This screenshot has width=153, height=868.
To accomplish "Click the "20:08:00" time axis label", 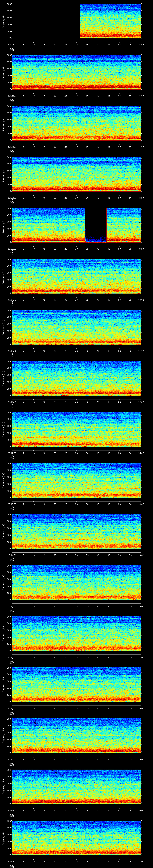I will [x=12, y=249].
